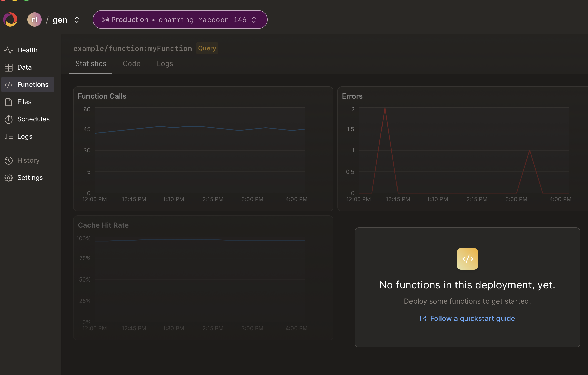The height and width of the screenshot is (375, 588).
Task: Click 'Deploy some functions to get started.' text
Action: [x=467, y=301]
